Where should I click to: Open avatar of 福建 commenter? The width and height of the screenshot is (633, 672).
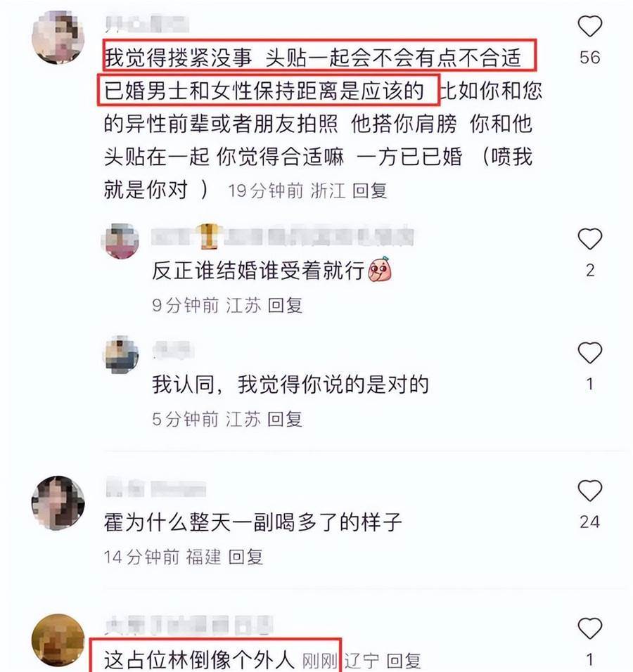[x=58, y=503]
